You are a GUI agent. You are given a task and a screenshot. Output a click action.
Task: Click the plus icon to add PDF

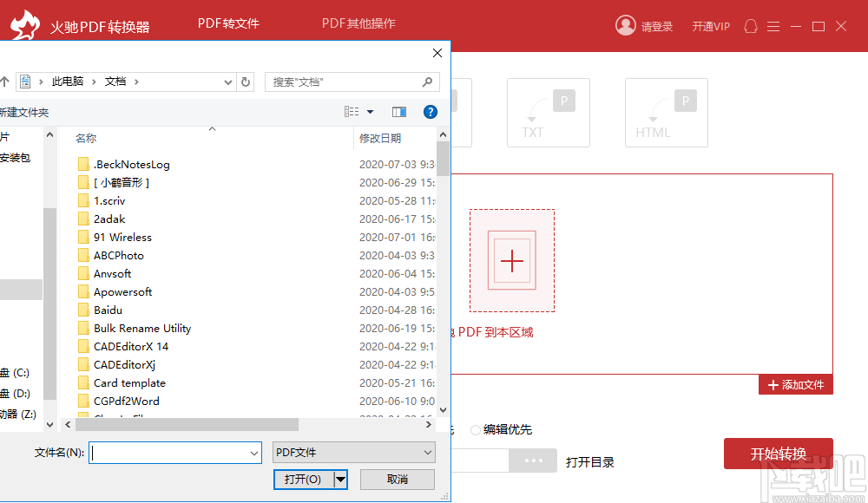512,261
